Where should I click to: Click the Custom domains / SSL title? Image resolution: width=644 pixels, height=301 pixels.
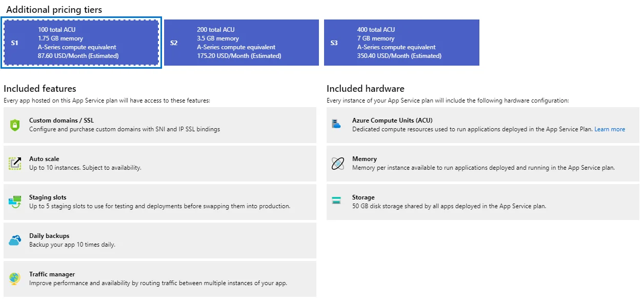tap(62, 121)
